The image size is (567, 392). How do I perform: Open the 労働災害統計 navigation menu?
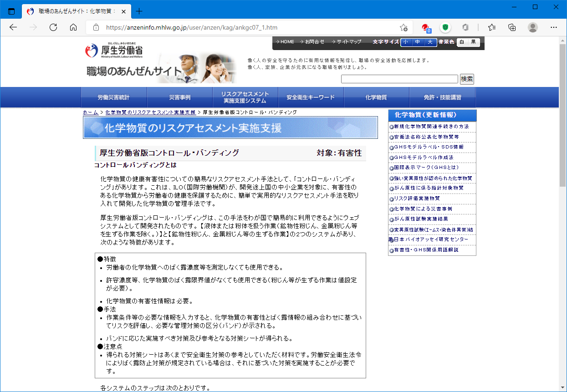[113, 97]
